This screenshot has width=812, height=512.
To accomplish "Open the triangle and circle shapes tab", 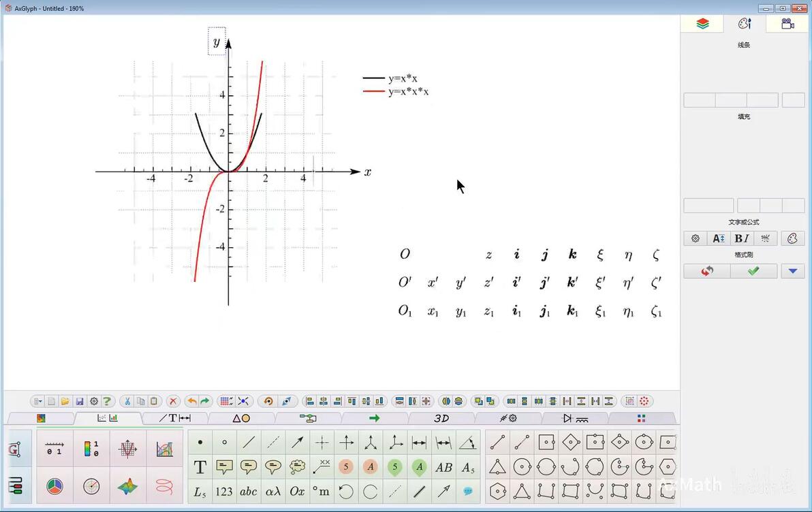I will [241, 418].
